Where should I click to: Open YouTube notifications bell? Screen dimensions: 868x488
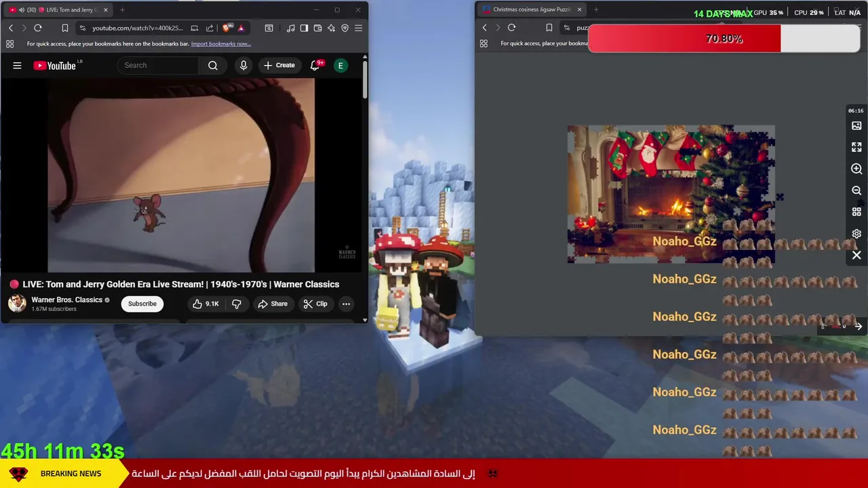coord(315,65)
